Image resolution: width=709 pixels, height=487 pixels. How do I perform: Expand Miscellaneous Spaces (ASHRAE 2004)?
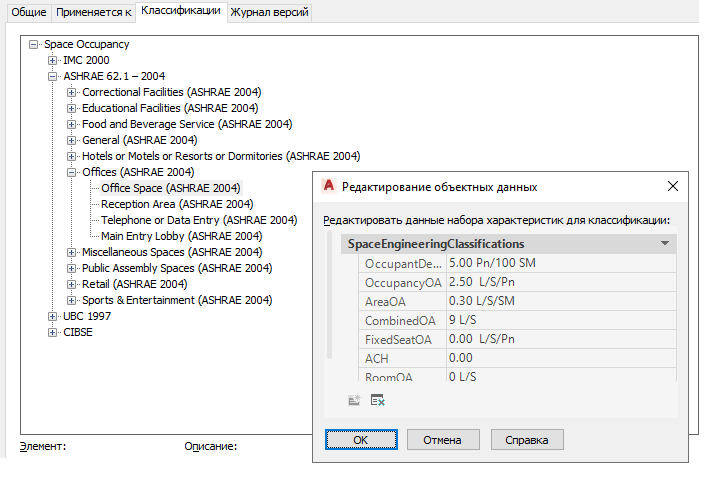tap(71, 252)
